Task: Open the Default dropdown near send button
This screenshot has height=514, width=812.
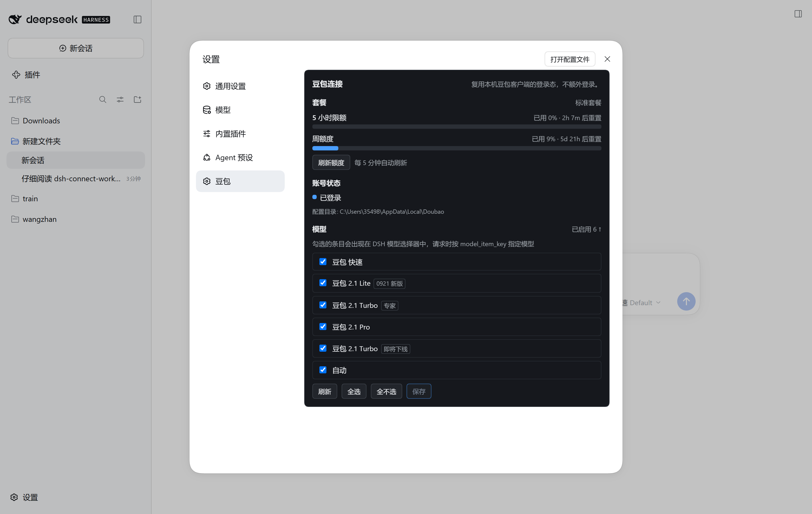Action: click(x=644, y=303)
